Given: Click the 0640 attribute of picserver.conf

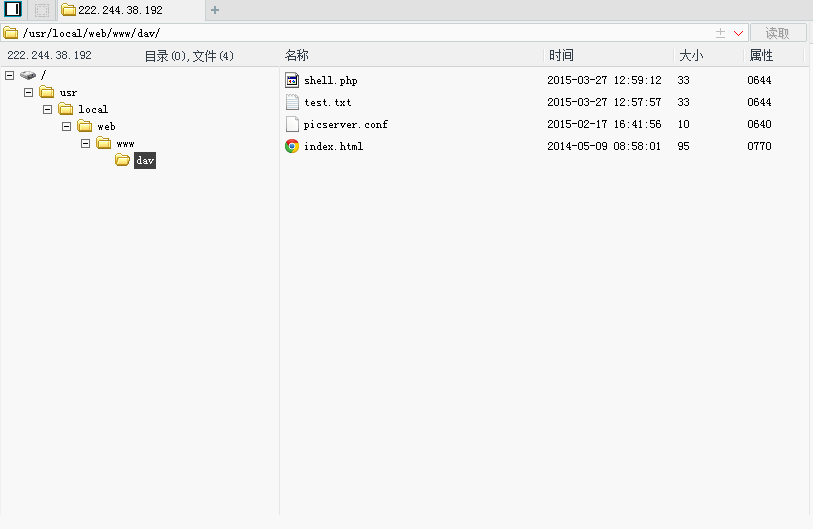Looking at the screenshot, I should click(x=760, y=124).
